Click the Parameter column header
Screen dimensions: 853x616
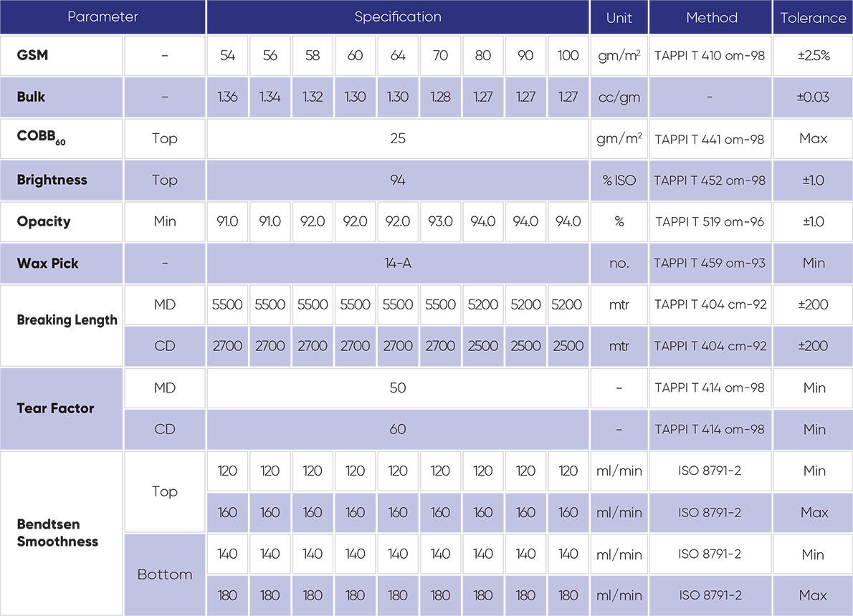tap(103, 17)
